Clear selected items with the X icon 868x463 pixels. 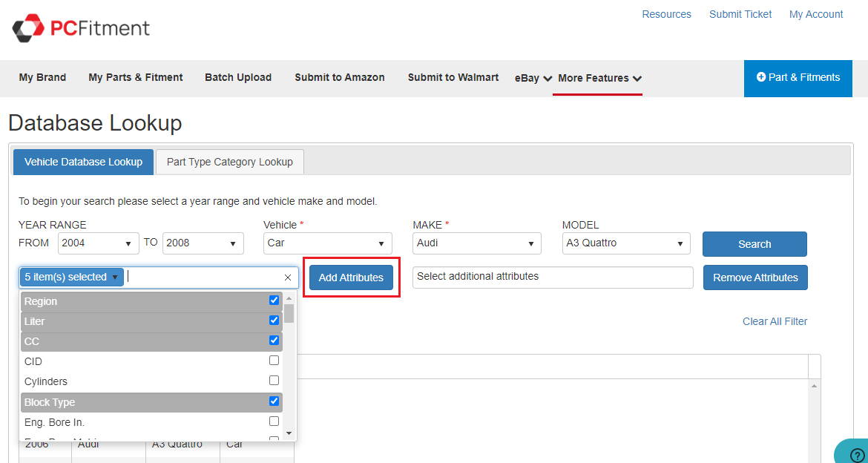[x=288, y=278]
